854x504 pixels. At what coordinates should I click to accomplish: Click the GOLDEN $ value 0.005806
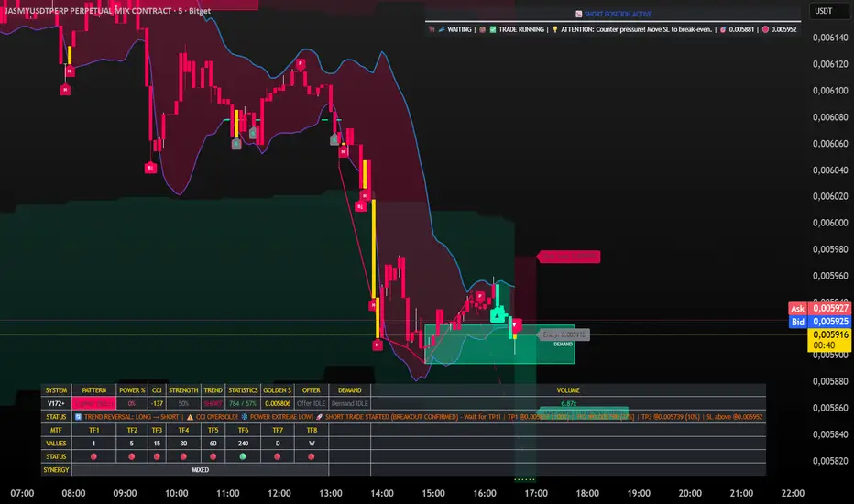click(278, 404)
